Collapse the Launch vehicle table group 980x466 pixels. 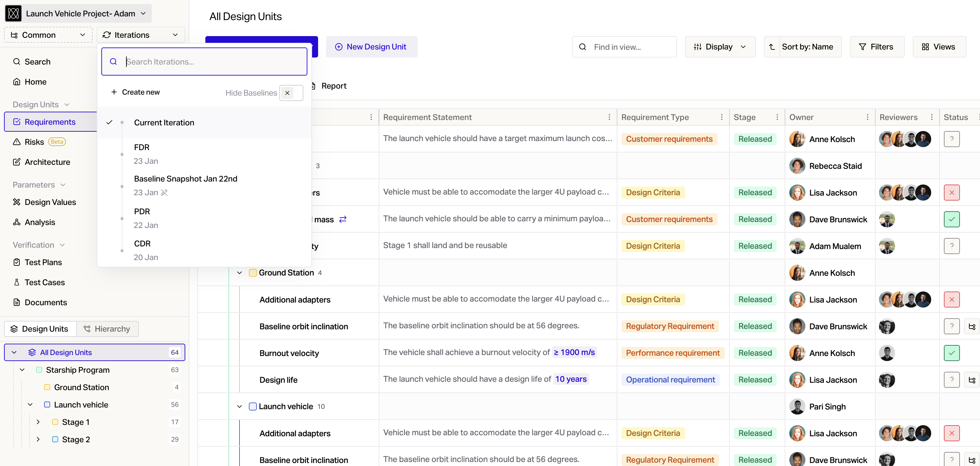pyautogui.click(x=239, y=407)
